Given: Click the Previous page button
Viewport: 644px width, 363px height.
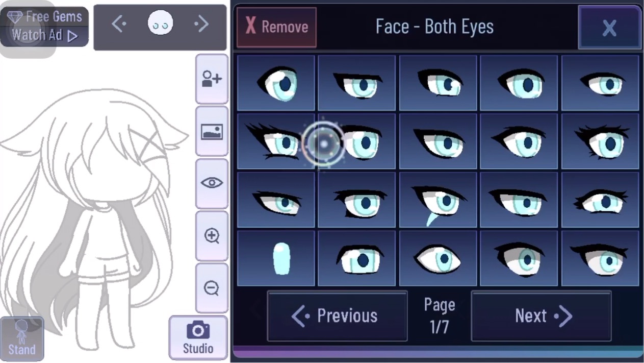Looking at the screenshot, I should [337, 316].
